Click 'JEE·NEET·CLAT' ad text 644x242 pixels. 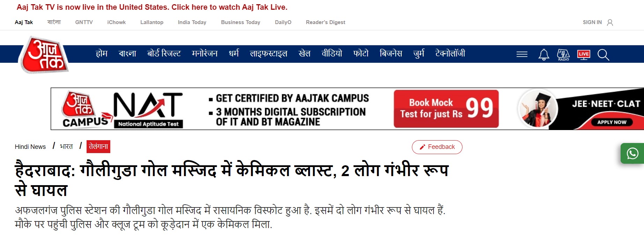(606, 104)
